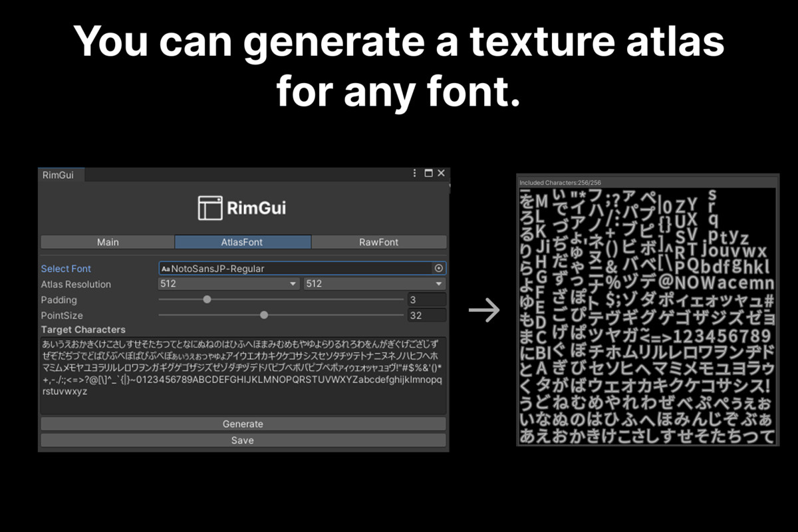Viewport: 798px width, 532px height.
Task: Click the Padding value field showing 3
Action: [x=426, y=300]
